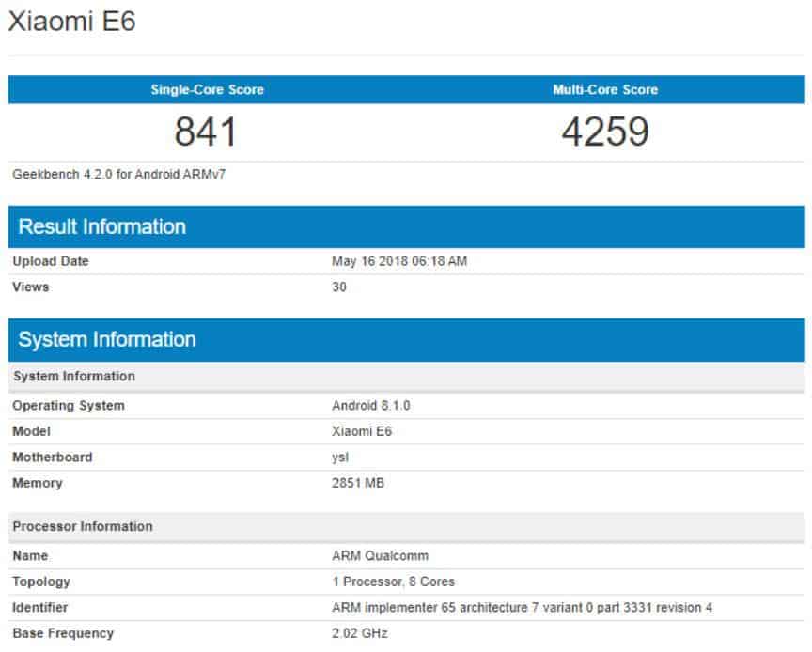Select the gray 'System Information' subheader row

click(x=407, y=377)
